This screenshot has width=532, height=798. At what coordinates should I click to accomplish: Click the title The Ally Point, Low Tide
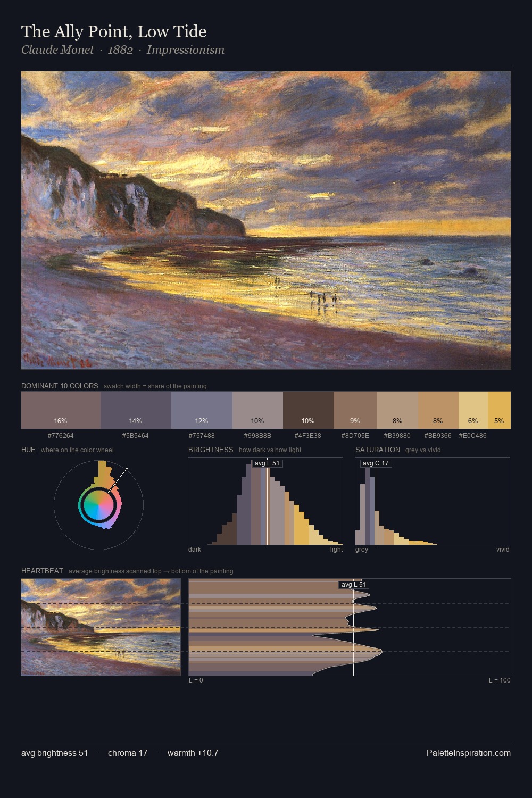coord(114,32)
